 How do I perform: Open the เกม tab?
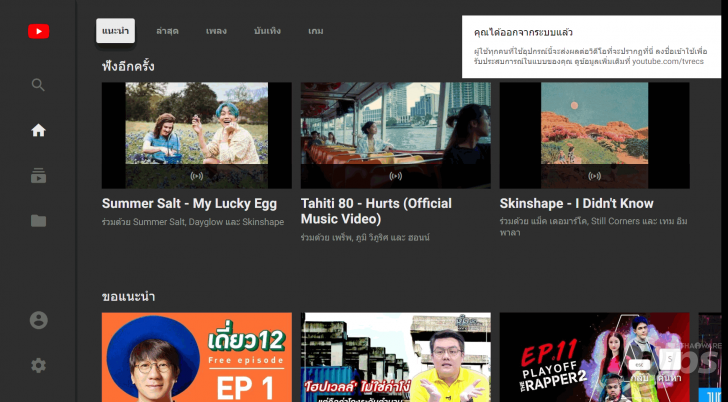pos(316,31)
